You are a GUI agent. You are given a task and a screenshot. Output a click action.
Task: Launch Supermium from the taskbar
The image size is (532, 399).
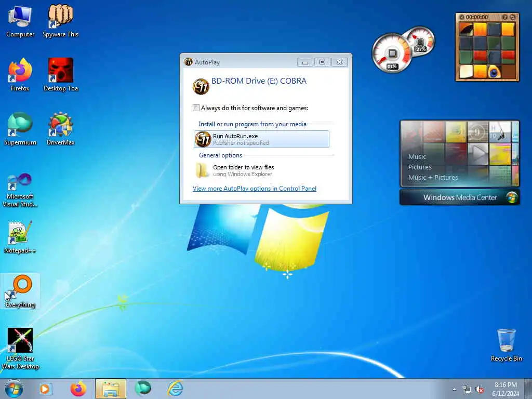point(143,389)
